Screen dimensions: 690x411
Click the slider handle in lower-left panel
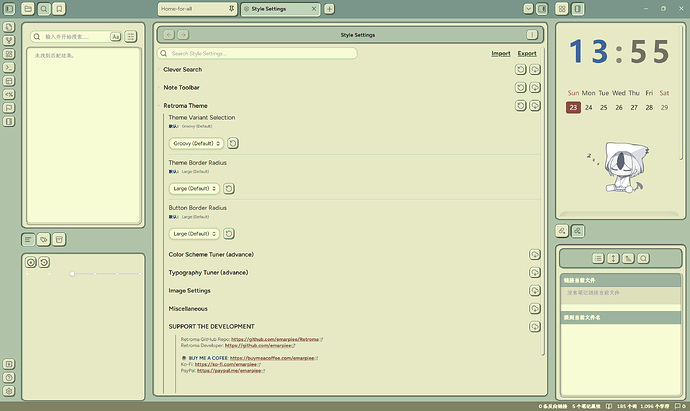click(x=71, y=274)
